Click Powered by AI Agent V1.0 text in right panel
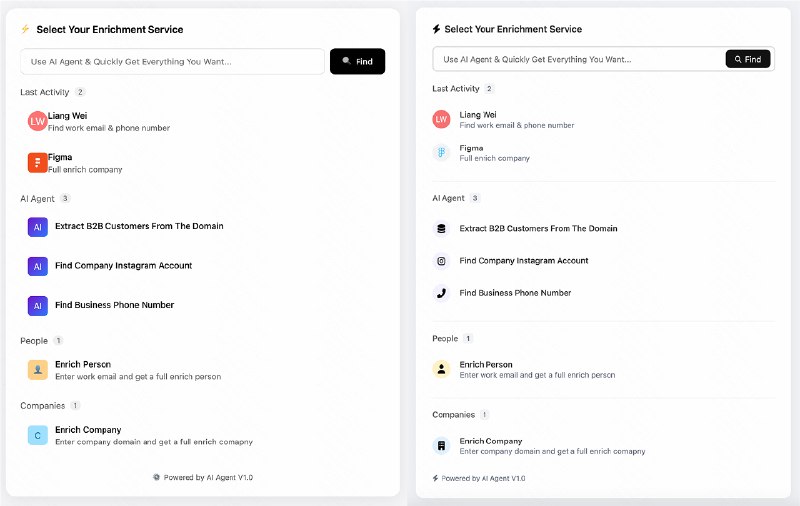Screen dimensions: 800x506 [x=483, y=478]
